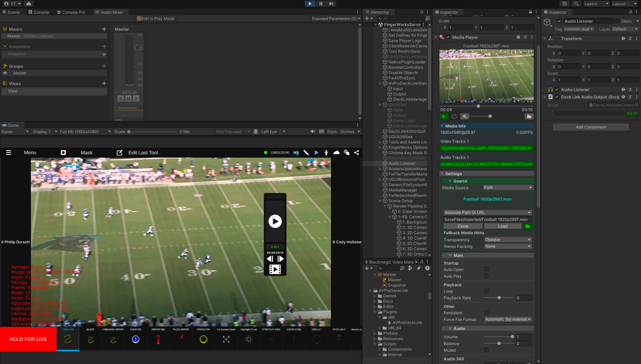Open the hamburger menu in the game overlay
Screen dimensions: 641x364
click(x=8, y=152)
